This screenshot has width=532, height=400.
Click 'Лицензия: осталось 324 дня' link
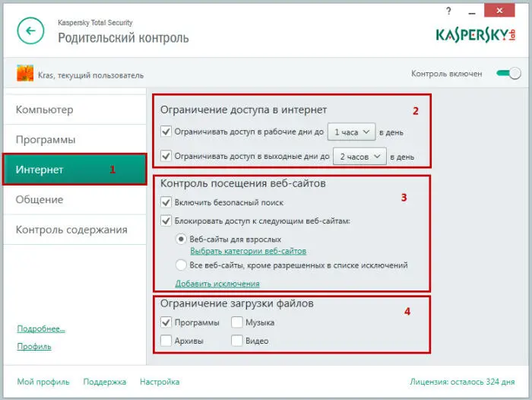(462, 382)
